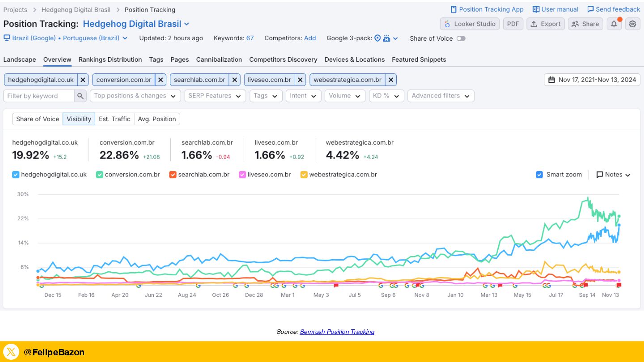This screenshot has height=362, width=644.
Task: Click the Export button
Action: click(x=545, y=24)
